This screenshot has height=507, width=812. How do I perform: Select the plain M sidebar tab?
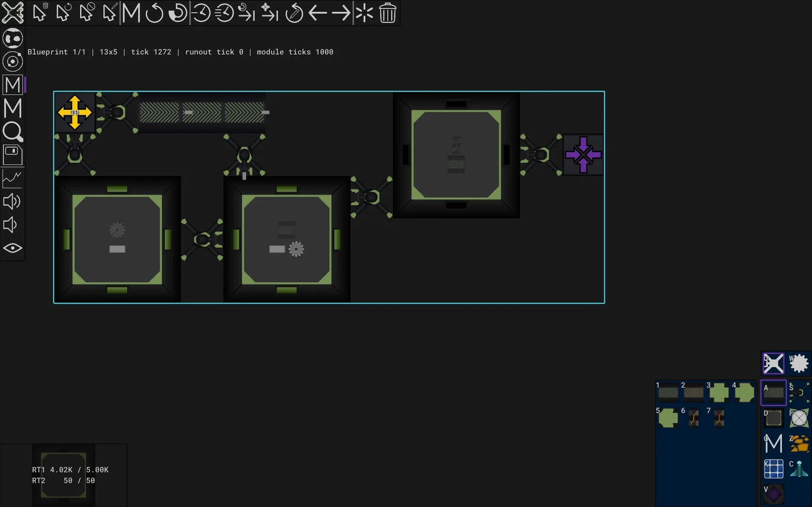(13, 108)
